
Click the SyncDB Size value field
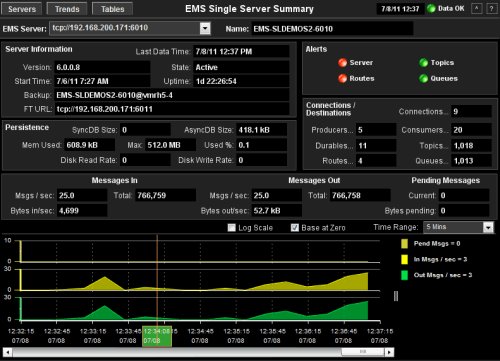point(145,130)
